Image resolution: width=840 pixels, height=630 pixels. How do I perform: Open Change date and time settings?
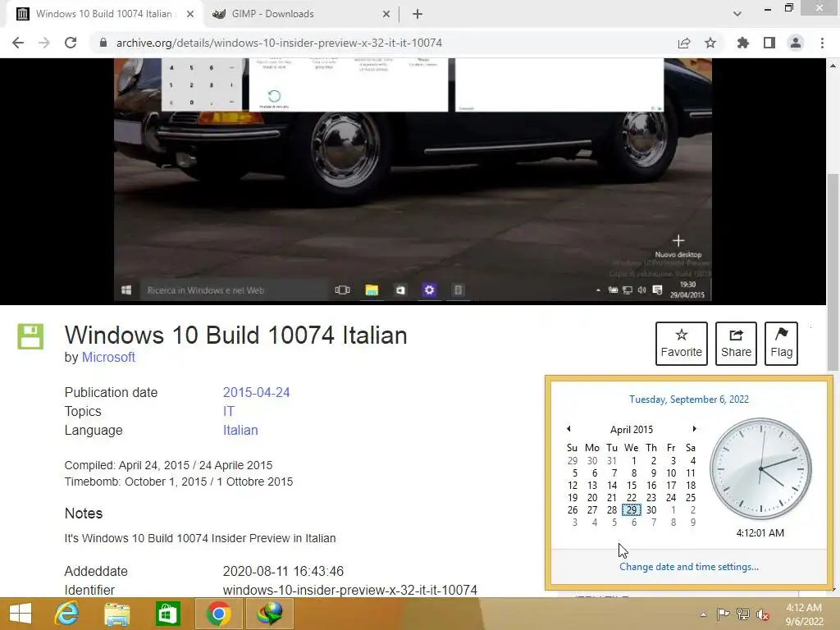coord(689,567)
